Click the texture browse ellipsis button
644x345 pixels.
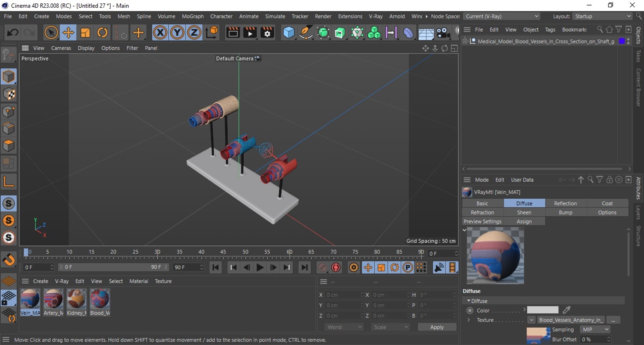[613, 320]
